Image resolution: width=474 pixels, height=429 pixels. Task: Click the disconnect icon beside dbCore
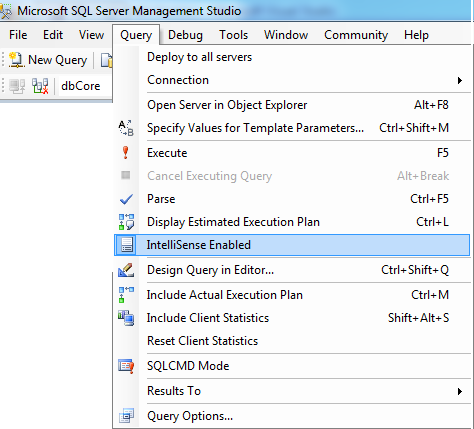tap(40, 86)
